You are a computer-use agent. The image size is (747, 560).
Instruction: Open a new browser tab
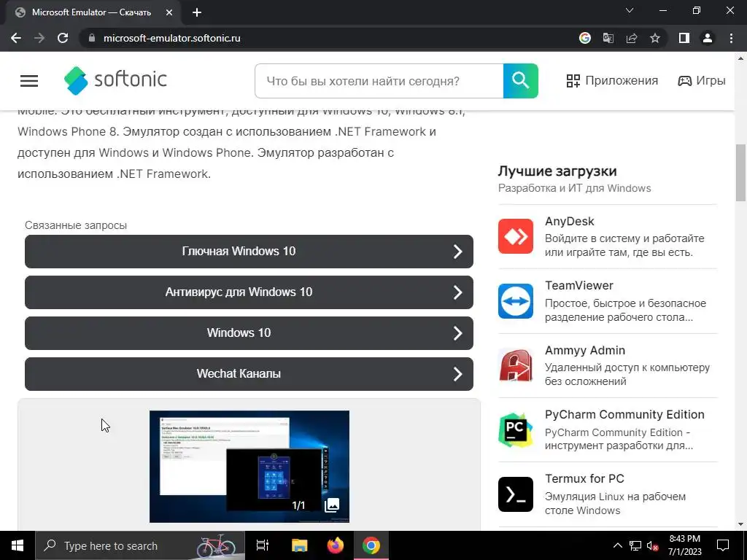click(197, 13)
